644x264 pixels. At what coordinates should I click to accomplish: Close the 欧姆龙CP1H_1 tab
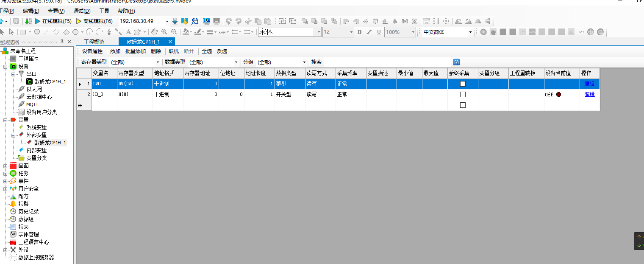coord(170,42)
